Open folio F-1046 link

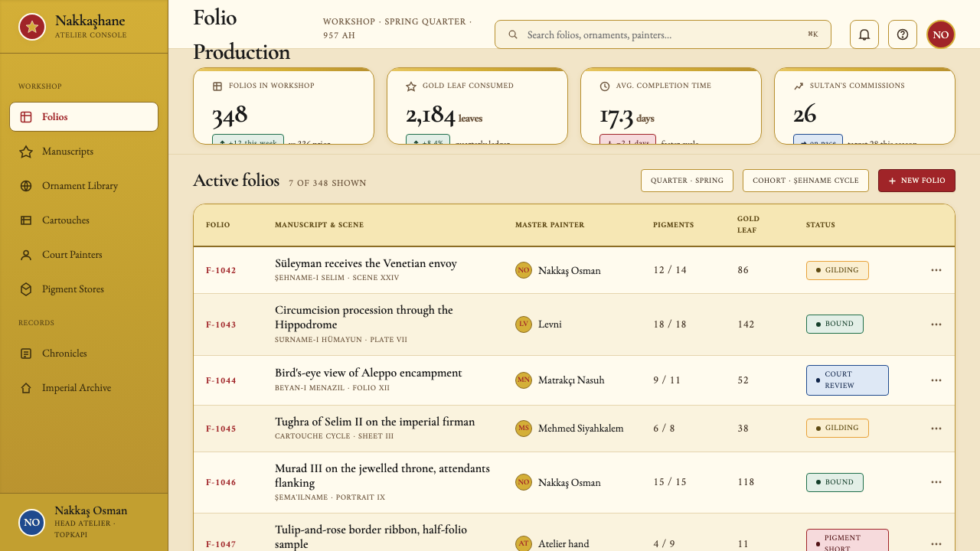tap(221, 482)
